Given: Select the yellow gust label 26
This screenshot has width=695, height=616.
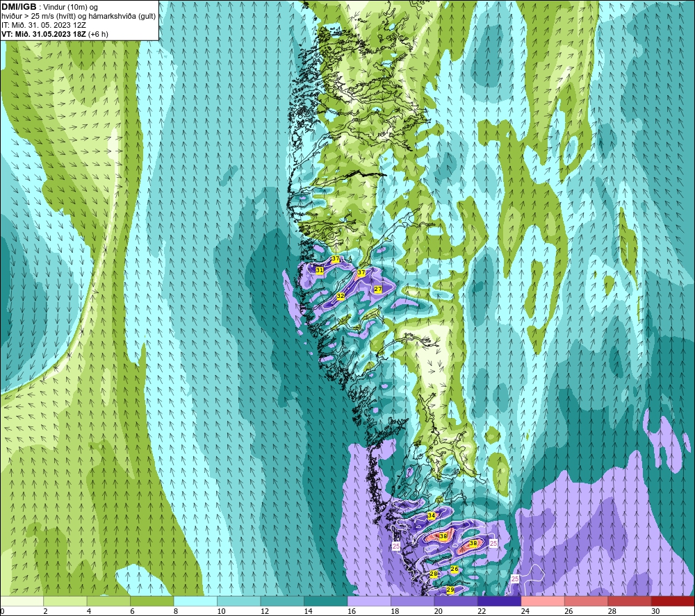Looking at the screenshot, I should [x=455, y=569].
